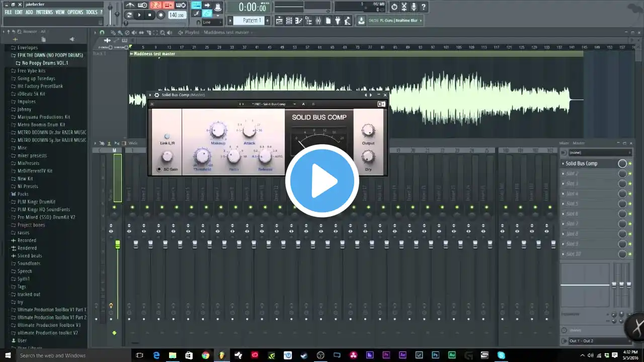
Task: Toggle the Link L/R button
Action: pos(167,137)
